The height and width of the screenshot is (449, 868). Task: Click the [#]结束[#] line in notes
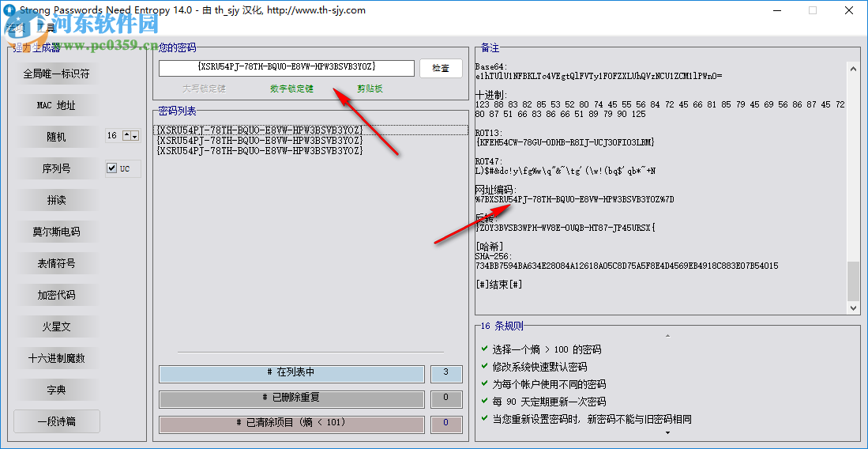coord(499,285)
